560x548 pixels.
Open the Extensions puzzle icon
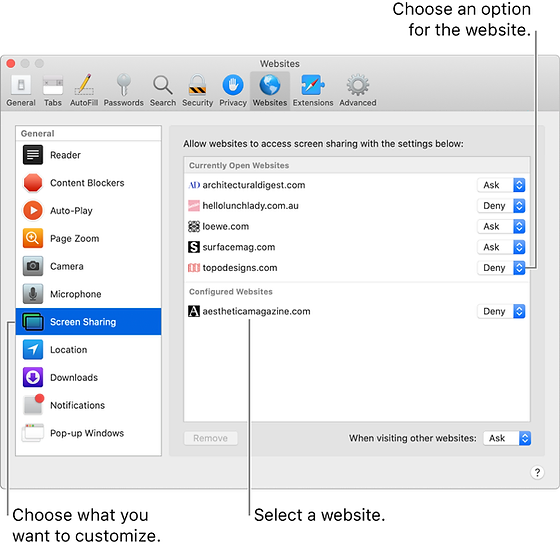click(x=312, y=85)
